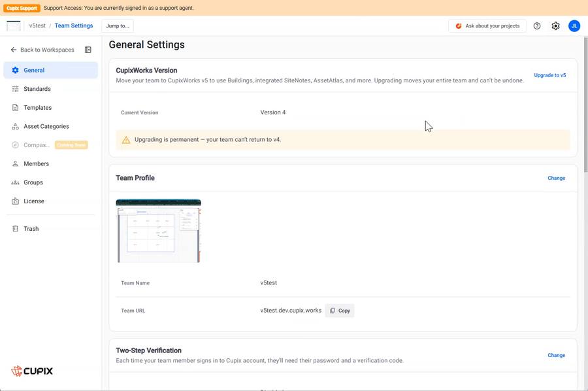Go to the Members page
The height and width of the screenshot is (391, 588).
coord(50,163)
